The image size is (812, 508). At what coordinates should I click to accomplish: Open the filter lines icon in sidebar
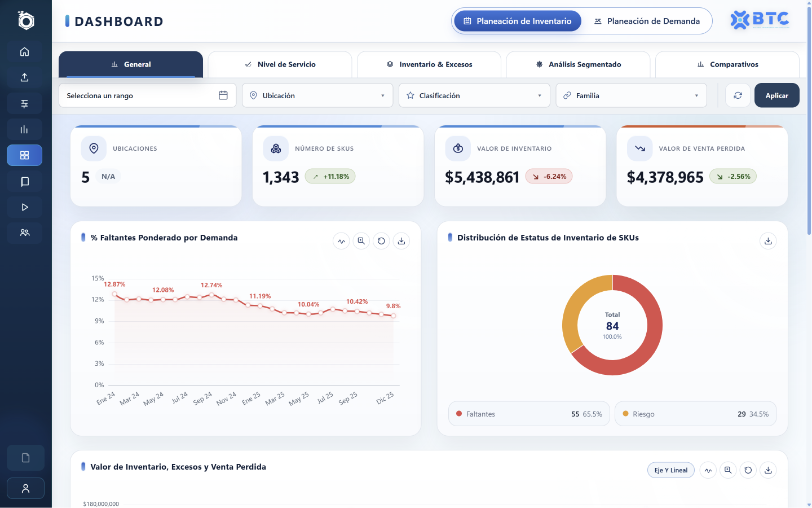tap(24, 104)
